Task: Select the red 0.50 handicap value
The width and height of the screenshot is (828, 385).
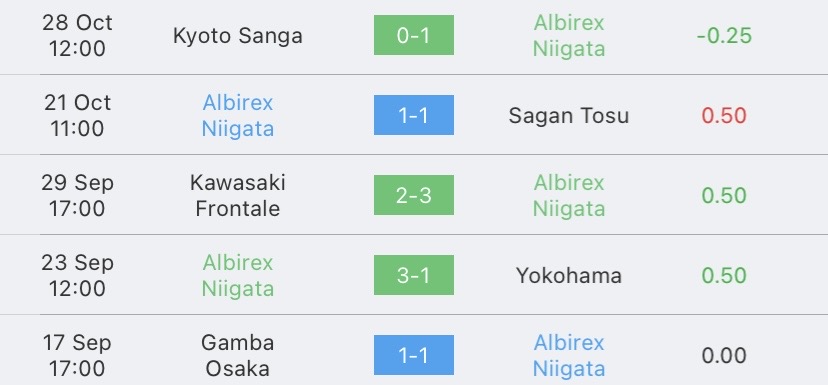Action: pos(724,116)
